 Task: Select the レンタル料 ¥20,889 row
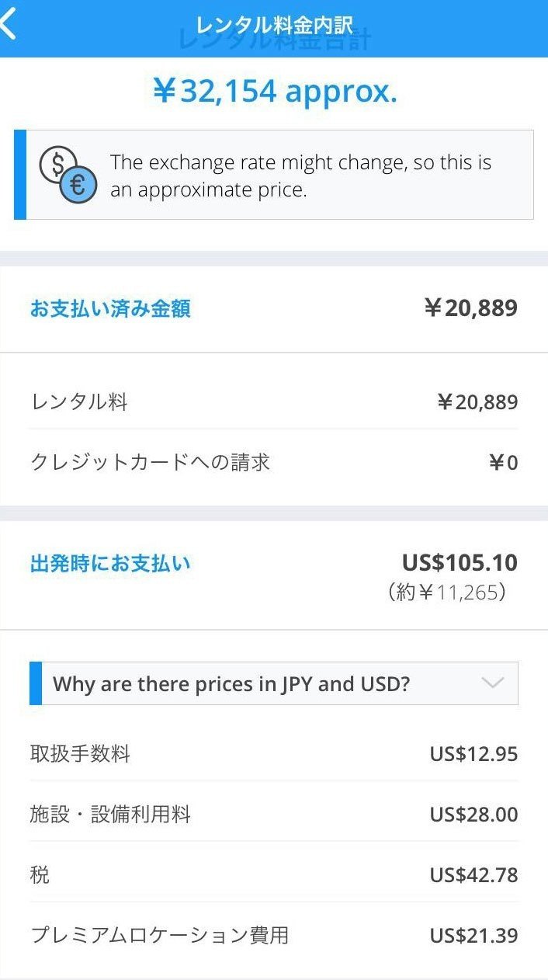(274, 401)
